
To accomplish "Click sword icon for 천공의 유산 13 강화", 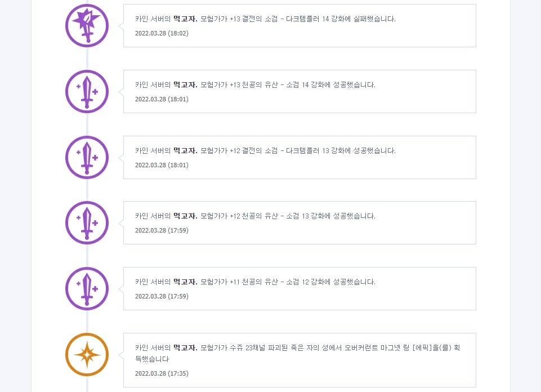I will [87, 222].
